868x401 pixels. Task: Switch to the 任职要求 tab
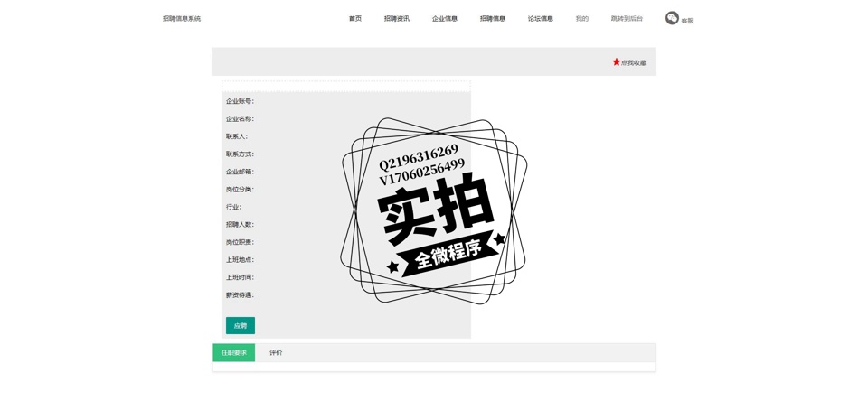(x=233, y=353)
